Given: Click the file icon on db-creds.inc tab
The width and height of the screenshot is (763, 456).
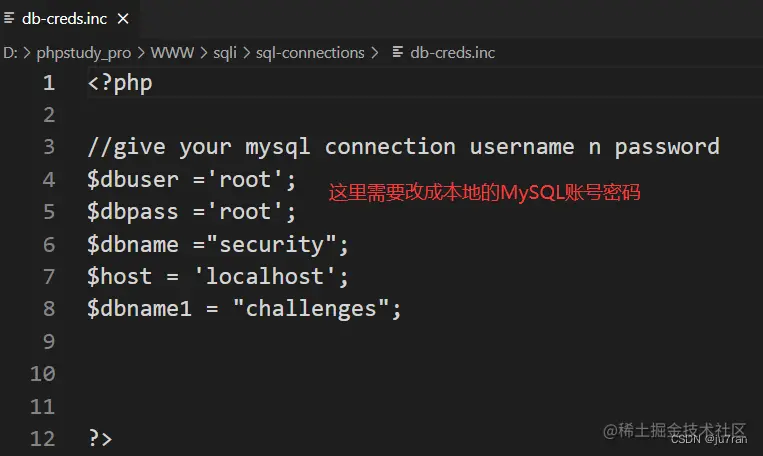Looking at the screenshot, I should (x=9, y=18).
